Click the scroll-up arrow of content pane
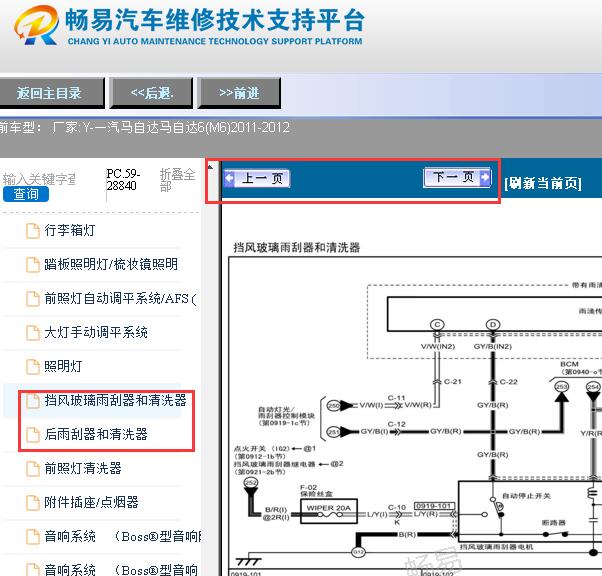Screen dimensions: 602x576 click(x=210, y=167)
